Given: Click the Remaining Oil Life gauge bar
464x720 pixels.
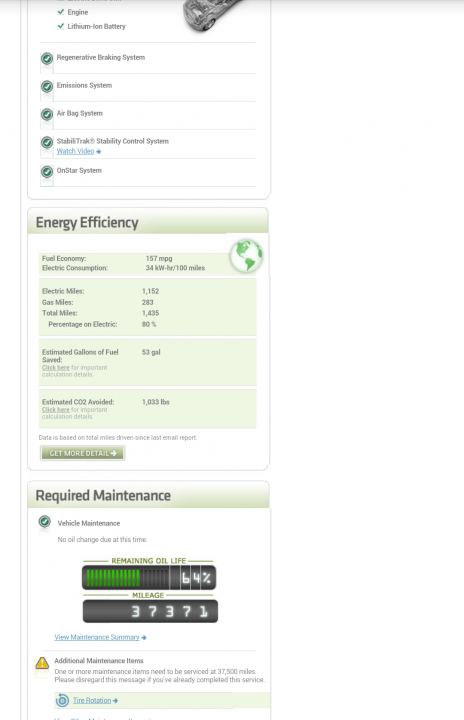Looking at the screenshot, I should [x=149, y=578].
